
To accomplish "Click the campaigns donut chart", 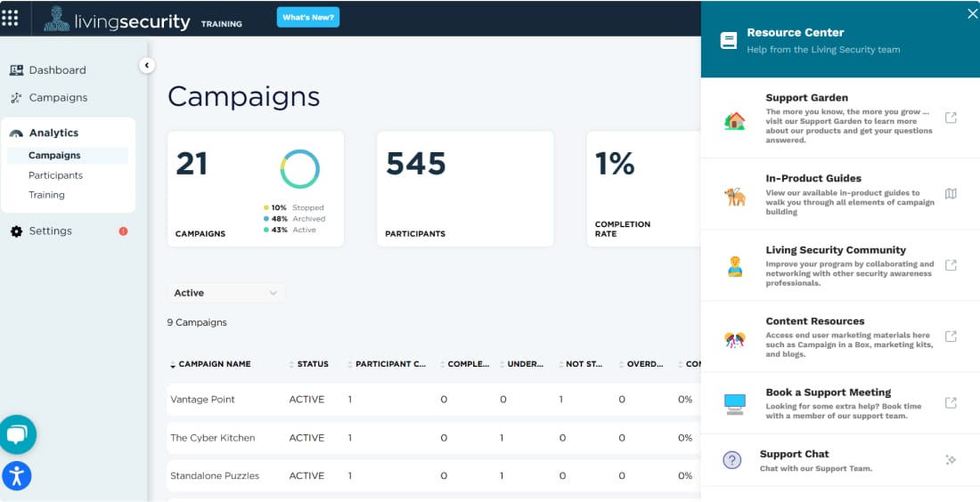I will (x=300, y=168).
